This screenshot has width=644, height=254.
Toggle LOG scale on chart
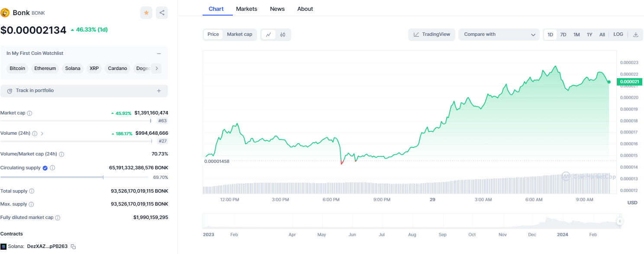tap(618, 35)
